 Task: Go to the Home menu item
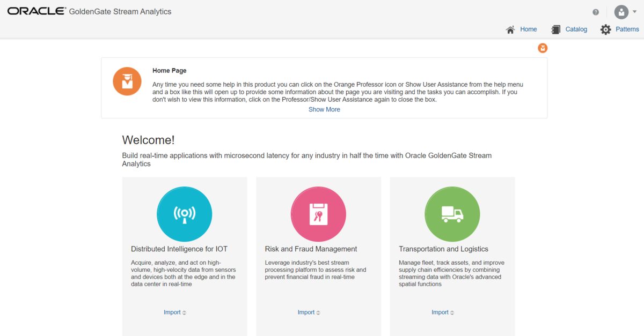pos(529,29)
